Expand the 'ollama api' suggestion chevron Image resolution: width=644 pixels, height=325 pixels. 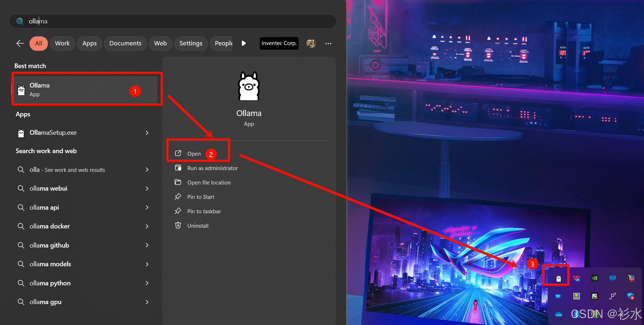tap(147, 208)
